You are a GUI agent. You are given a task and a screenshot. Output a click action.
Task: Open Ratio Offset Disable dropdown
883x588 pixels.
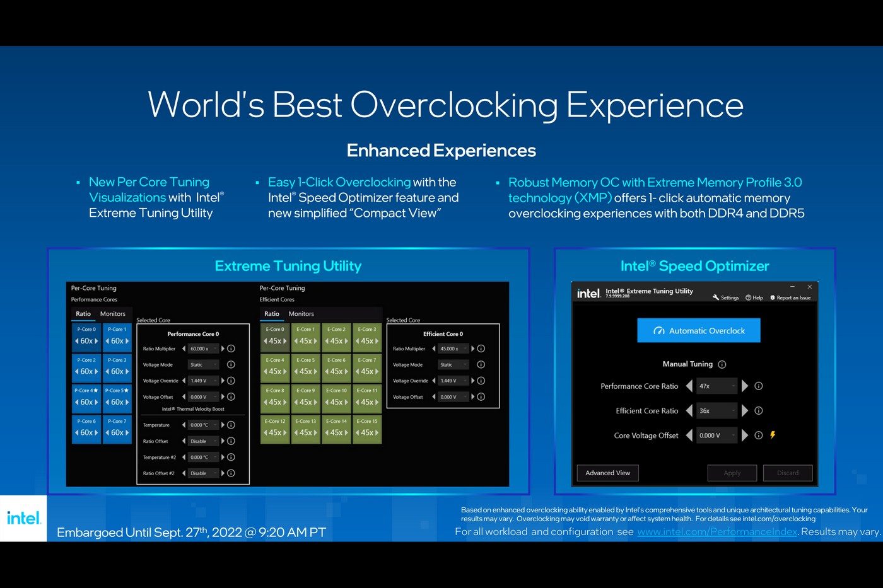coord(203,441)
